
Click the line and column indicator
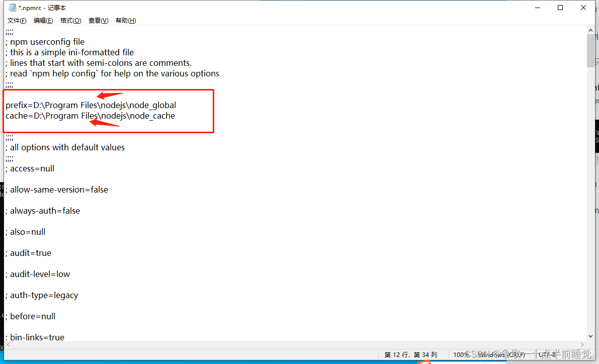[411, 354]
